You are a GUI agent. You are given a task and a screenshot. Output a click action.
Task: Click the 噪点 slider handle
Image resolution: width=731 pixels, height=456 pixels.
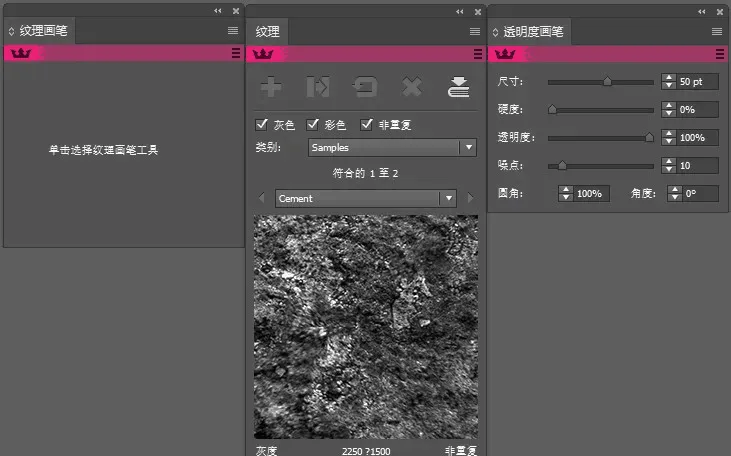coord(562,166)
